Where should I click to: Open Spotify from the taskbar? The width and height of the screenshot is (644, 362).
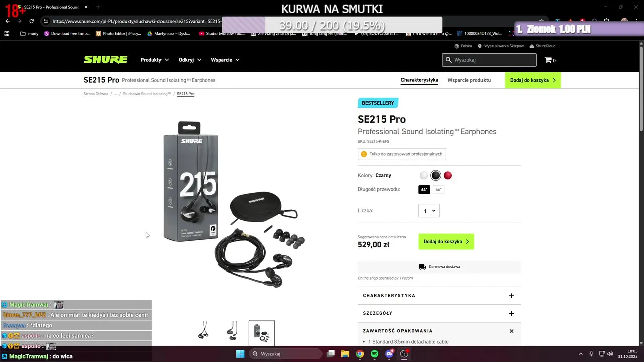[375, 354]
